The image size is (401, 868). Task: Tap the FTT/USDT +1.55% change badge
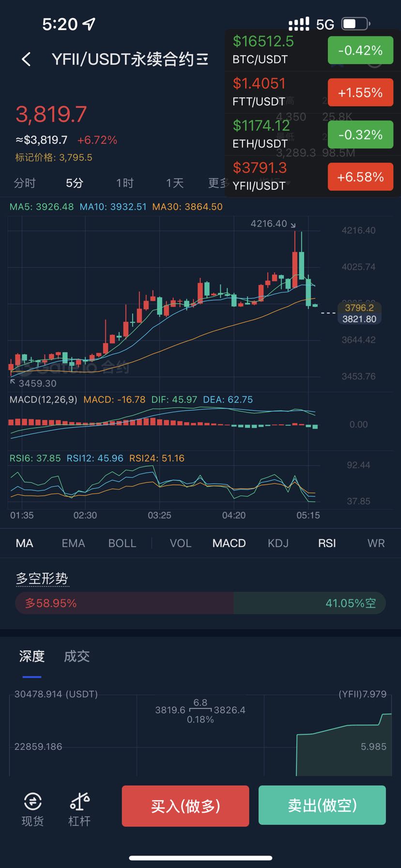point(360,93)
